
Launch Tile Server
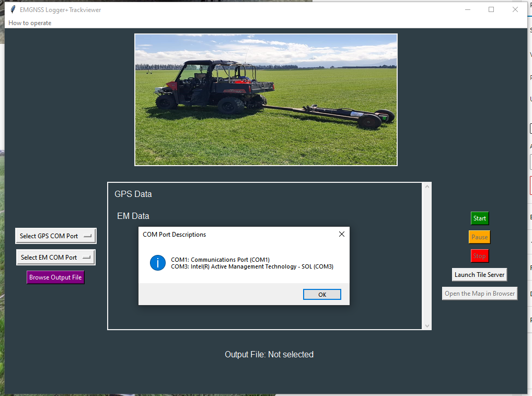coord(479,275)
